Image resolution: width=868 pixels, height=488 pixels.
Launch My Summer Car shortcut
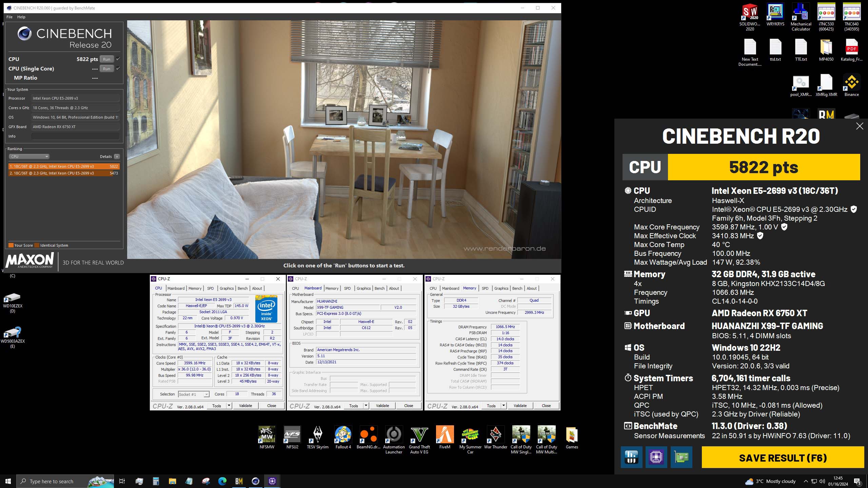(470, 440)
